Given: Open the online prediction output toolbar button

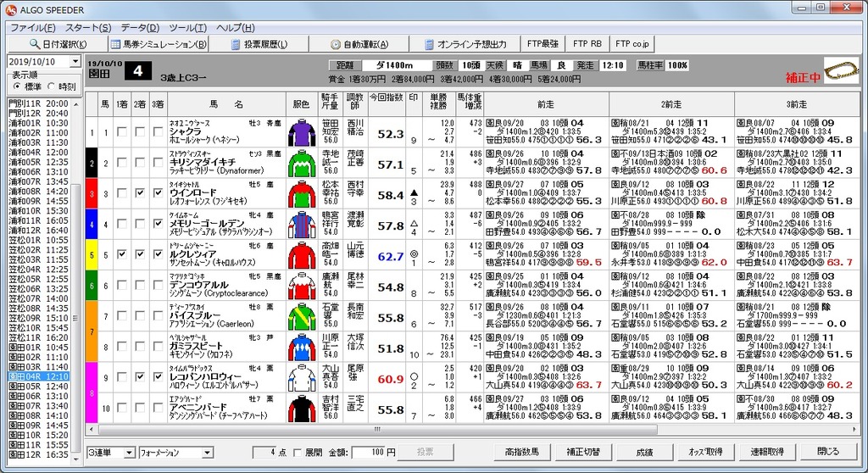Looking at the screenshot, I should [465, 44].
